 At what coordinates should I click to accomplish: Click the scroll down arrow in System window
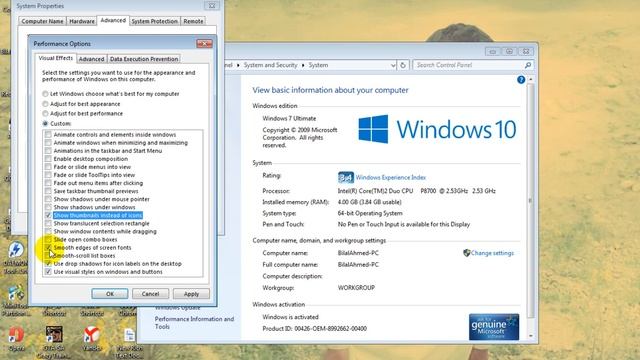531,336
